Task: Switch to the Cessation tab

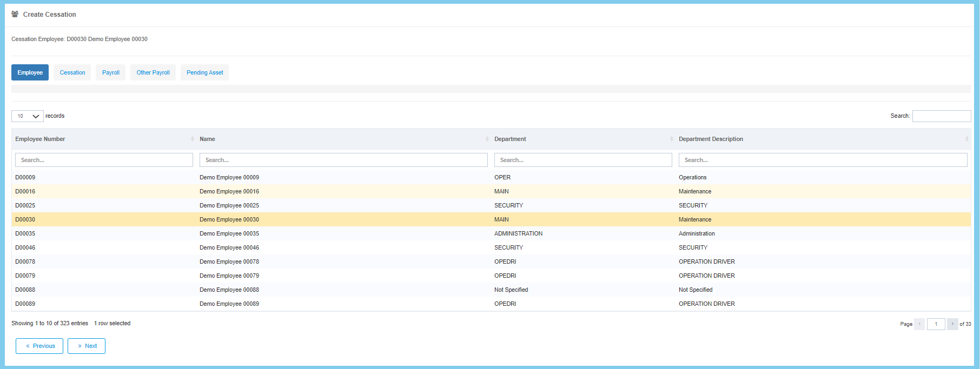Action: pyautogui.click(x=72, y=72)
